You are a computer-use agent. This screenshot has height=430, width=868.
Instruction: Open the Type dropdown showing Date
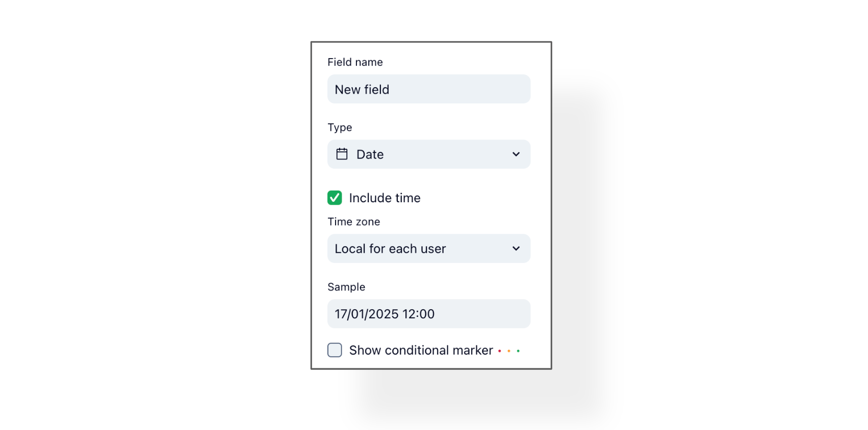click(428, 154)
